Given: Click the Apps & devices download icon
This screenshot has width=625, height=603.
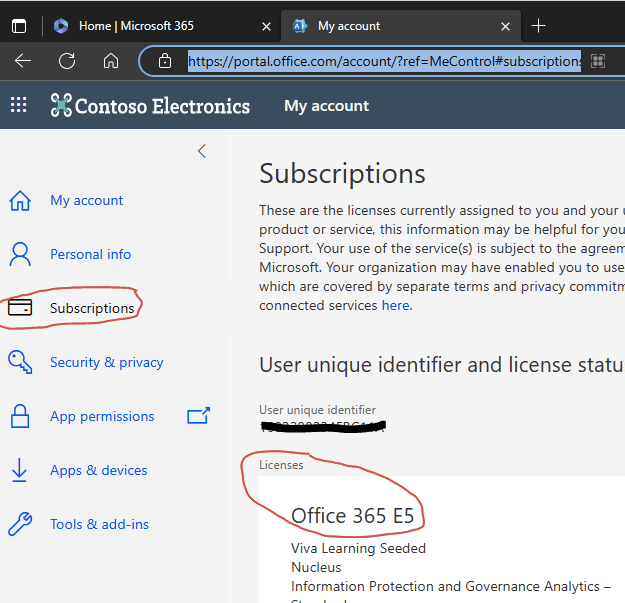Looking at the screenshot, I should click(19, 470).
